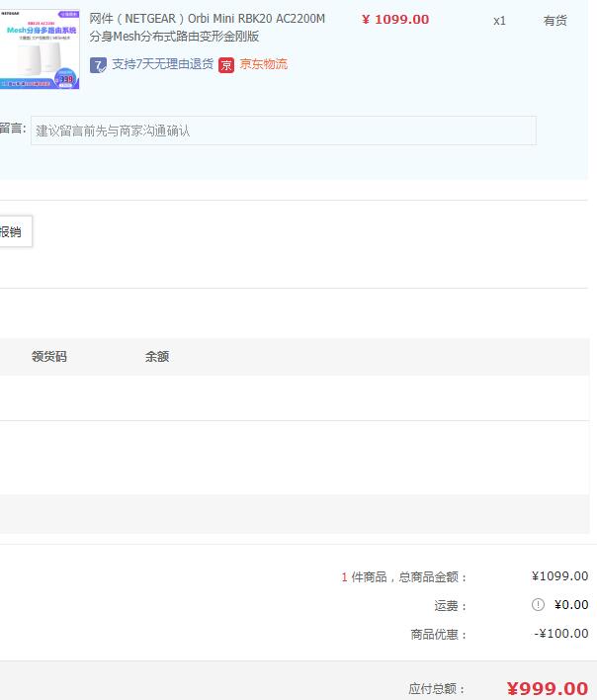The width and height of the screenshot is (597, 700).
Task: Click the payable total ¥999.00
Action: [x=548, y=689]
